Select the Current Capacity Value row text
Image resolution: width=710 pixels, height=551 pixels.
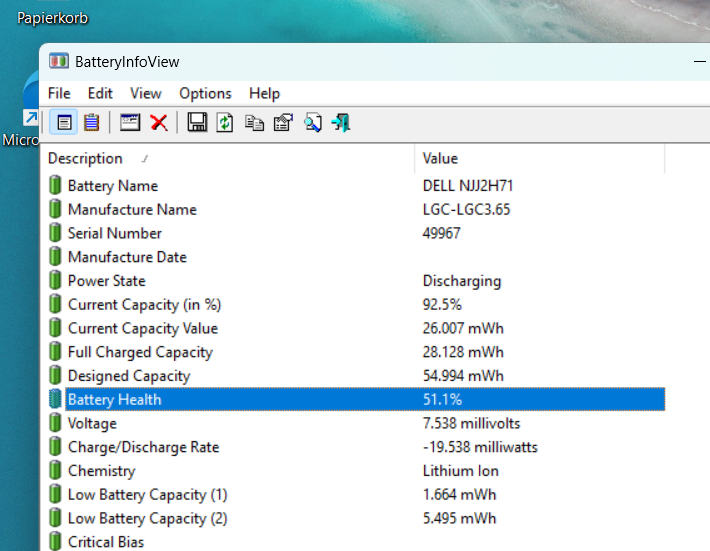pyautogui.click(x=143, y=328)
